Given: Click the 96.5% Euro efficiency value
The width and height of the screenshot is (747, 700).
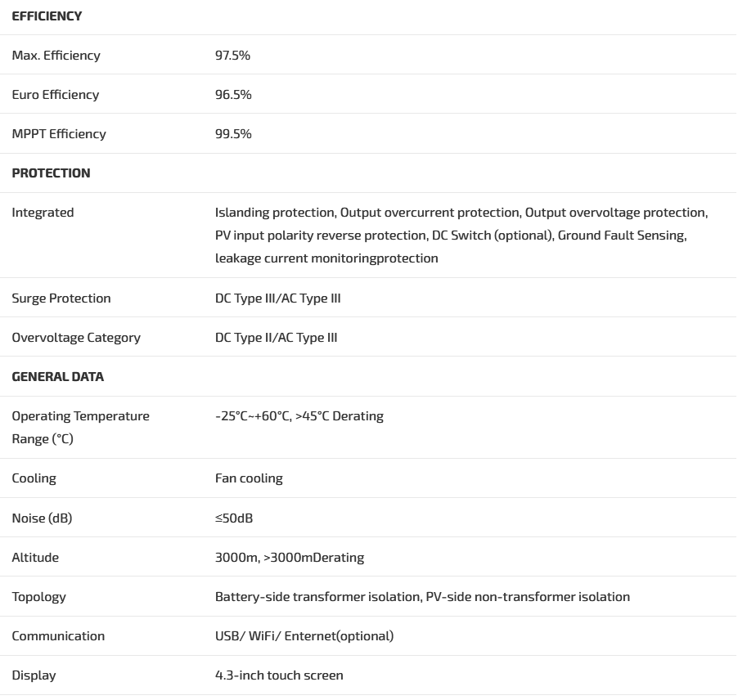Looking at the screenshot, I should [233, 95].
